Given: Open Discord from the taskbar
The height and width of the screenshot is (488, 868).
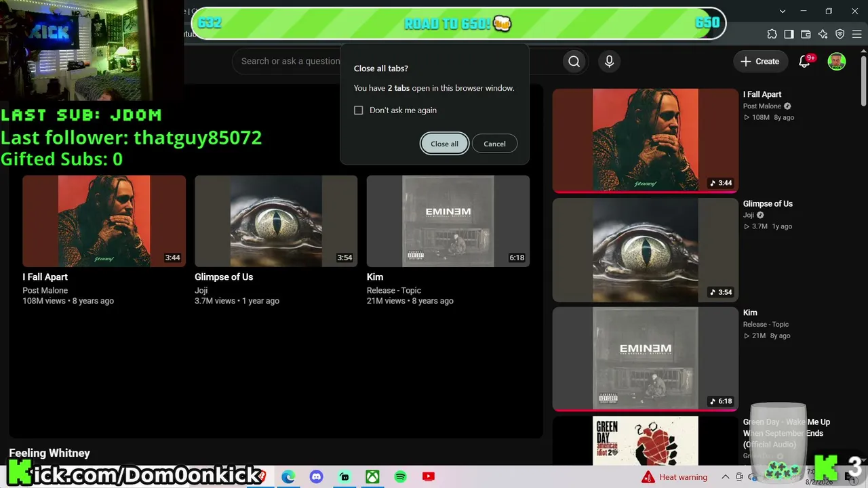Looking at the screenshot, I should pos(317,477).
